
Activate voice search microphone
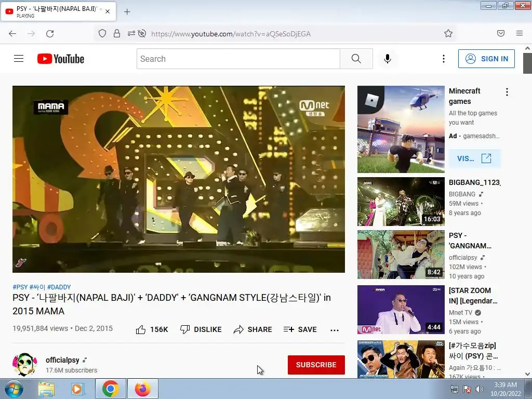[x=388, y=59]
